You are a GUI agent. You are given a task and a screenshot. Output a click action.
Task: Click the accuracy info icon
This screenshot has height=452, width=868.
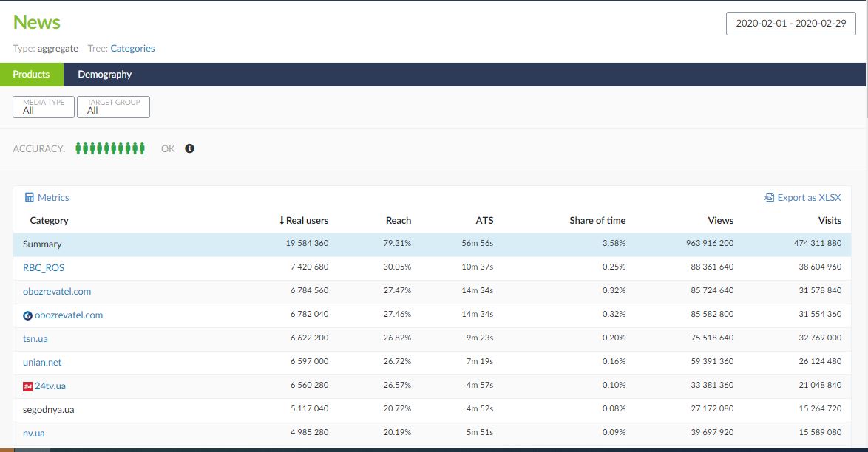189,148
